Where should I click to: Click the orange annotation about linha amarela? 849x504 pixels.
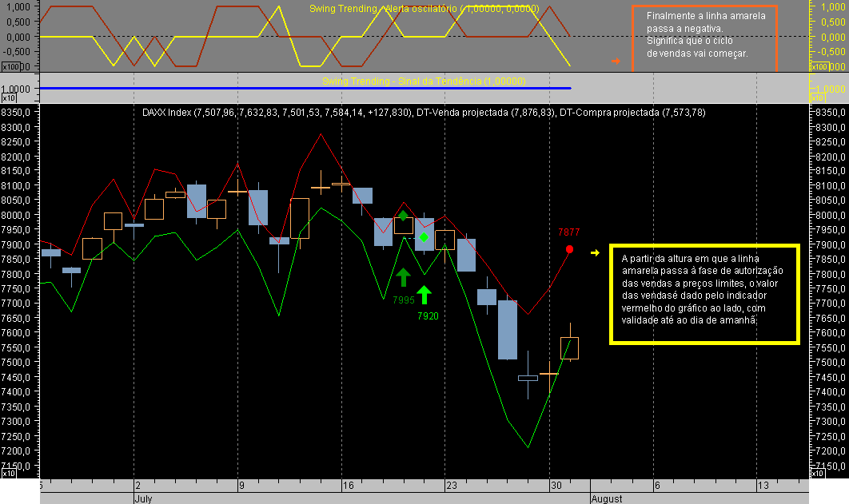pyautogui.click(x=704, y=36)
